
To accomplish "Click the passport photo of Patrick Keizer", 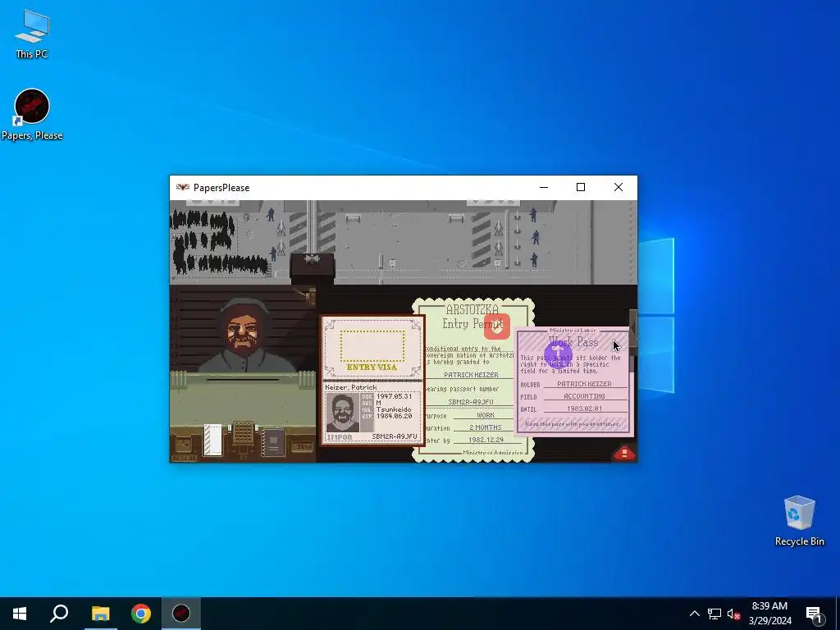I will [342, 413].
